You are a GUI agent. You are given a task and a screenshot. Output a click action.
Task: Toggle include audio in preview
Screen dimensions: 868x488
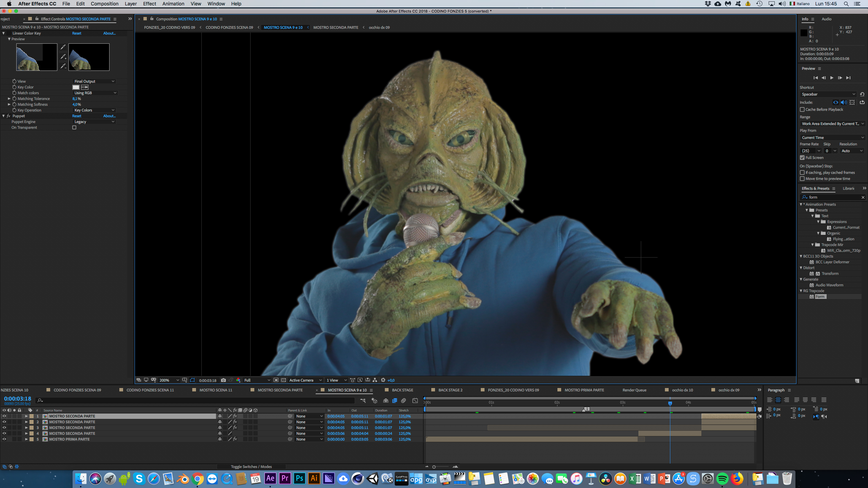844,102
